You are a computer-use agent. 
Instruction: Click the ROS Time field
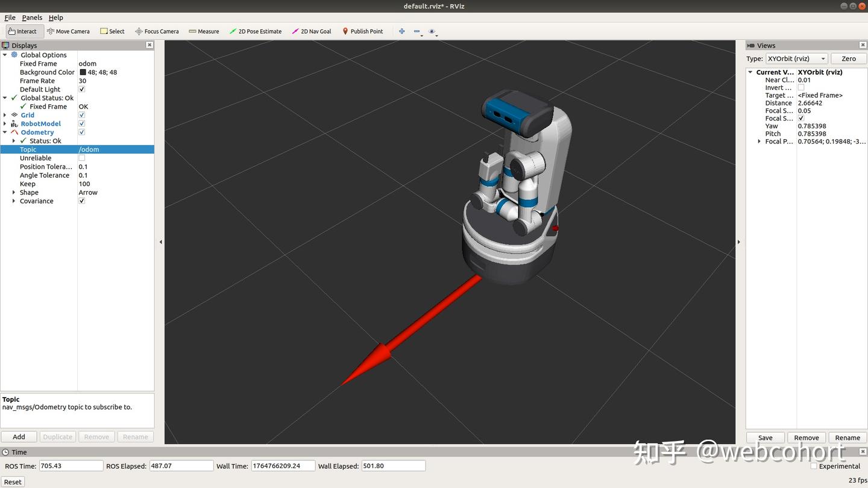point(71,466)
